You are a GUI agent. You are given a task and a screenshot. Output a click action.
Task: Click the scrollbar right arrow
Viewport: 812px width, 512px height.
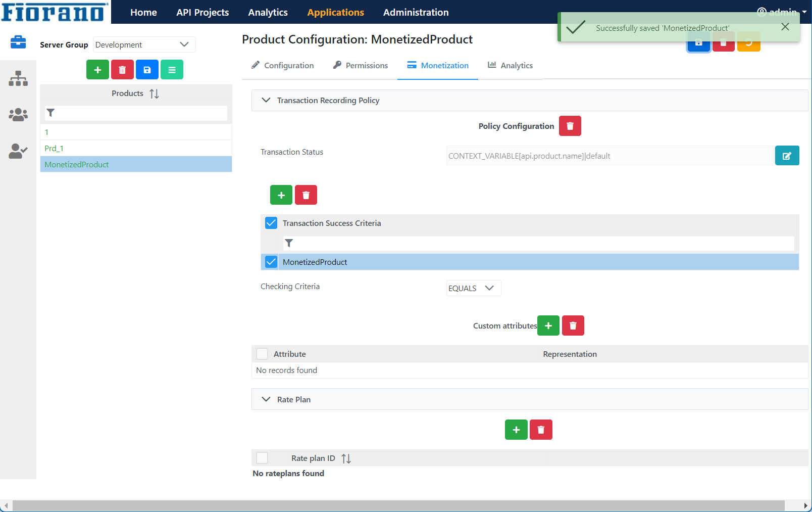(806, 505)
